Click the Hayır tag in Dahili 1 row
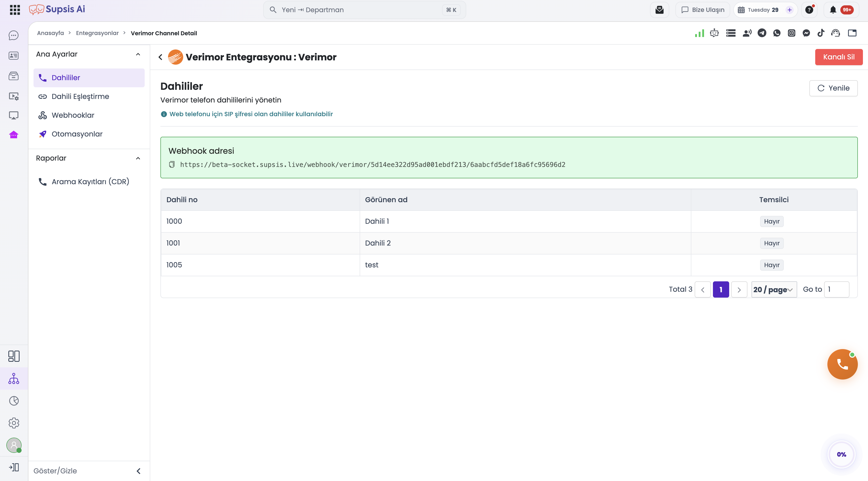Image resolution: width=868 pixels, height=481 pixels. pos(772,221)
